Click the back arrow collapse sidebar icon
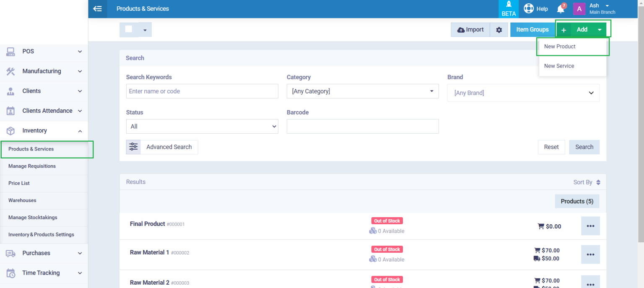 (97, 9)
